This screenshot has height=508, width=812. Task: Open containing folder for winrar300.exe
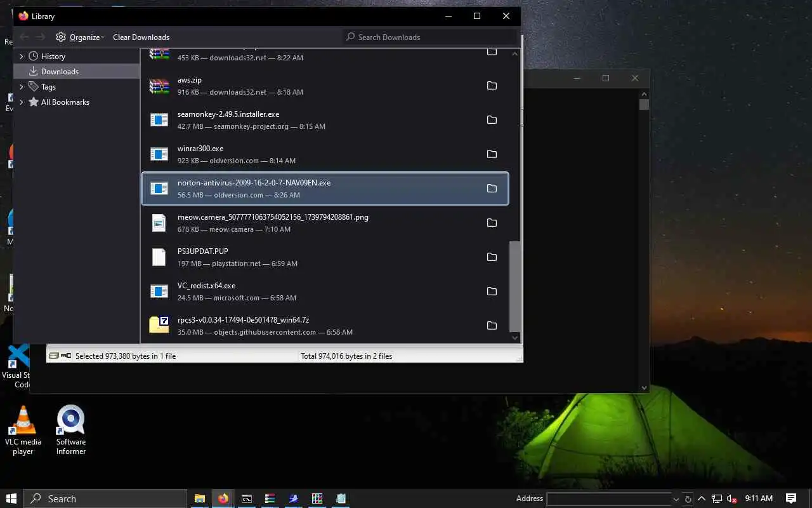[492, 154]
